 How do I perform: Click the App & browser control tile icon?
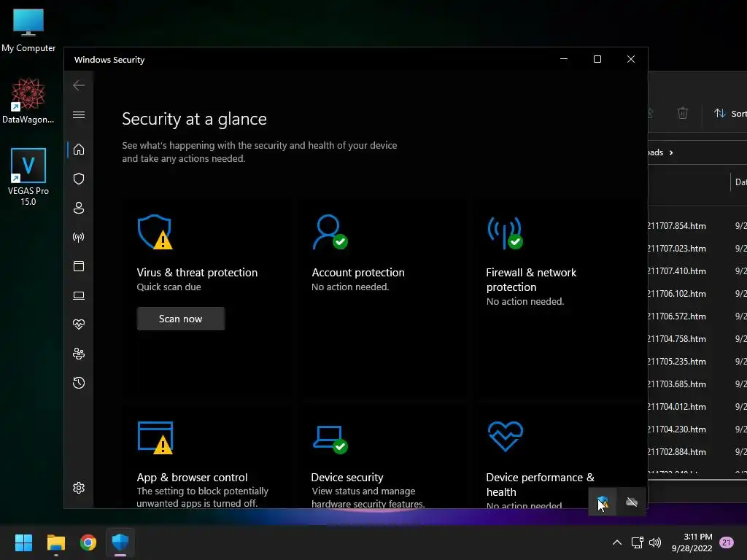click(155, 437)
